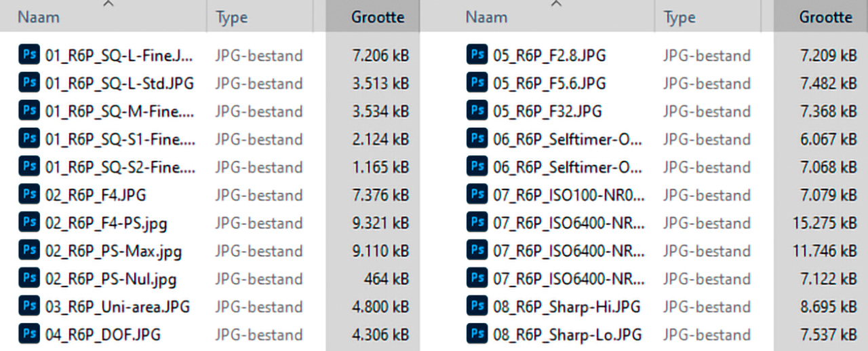Click the Photoshop icon beside 08_R6P_Sharp-Lo.JPG

[477, 334]
